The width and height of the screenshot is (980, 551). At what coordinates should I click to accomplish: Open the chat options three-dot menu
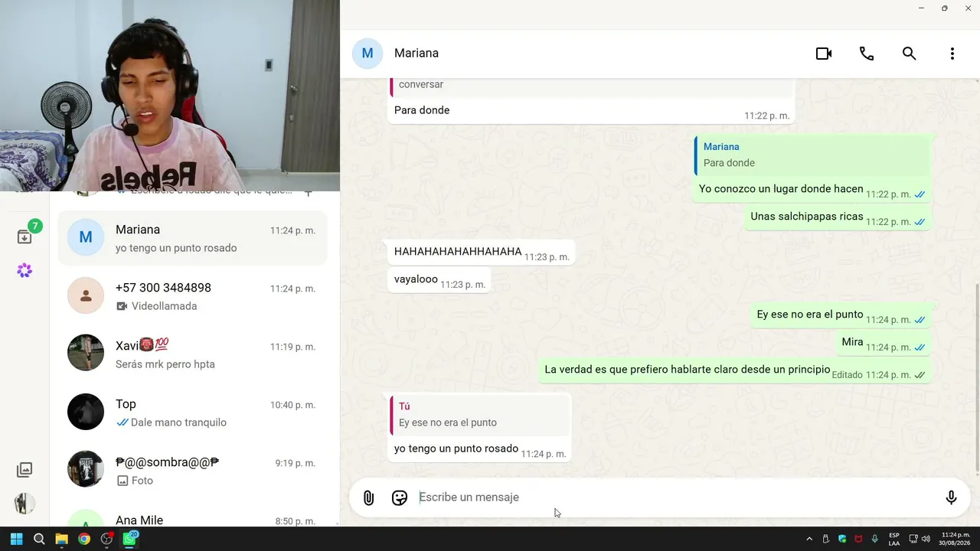tap(952, 54)
